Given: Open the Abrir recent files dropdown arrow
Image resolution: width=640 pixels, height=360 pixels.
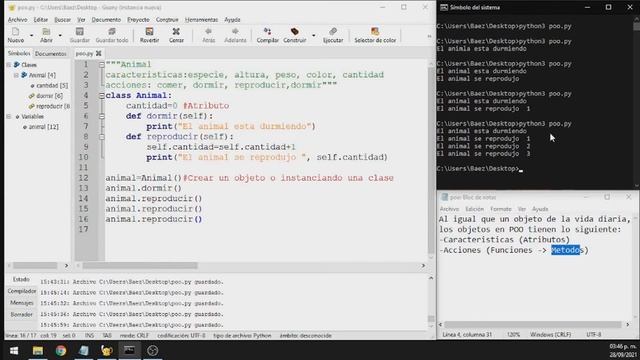Looking at the screenshot, I should pyautogui.click(x=60, y=36).
